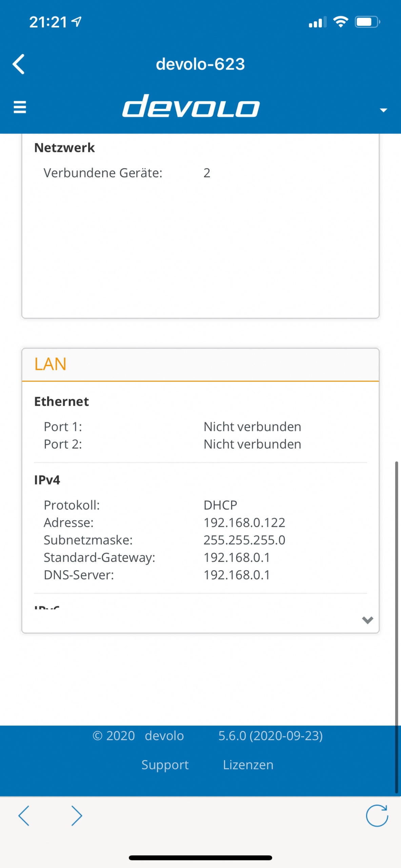Tap the LAN section header
The width and height of the screenshot is (401, 868).
200,364
